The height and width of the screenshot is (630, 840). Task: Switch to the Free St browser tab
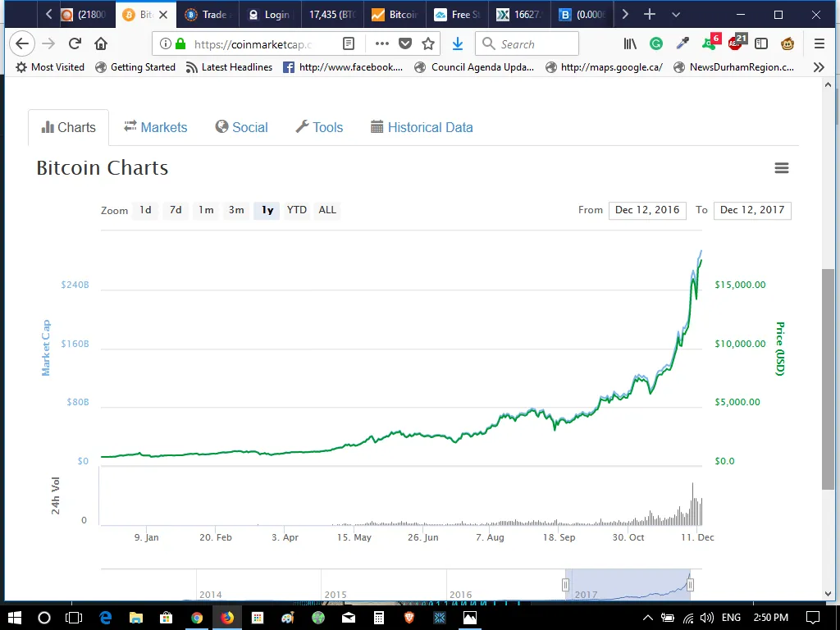pos(458,15)
